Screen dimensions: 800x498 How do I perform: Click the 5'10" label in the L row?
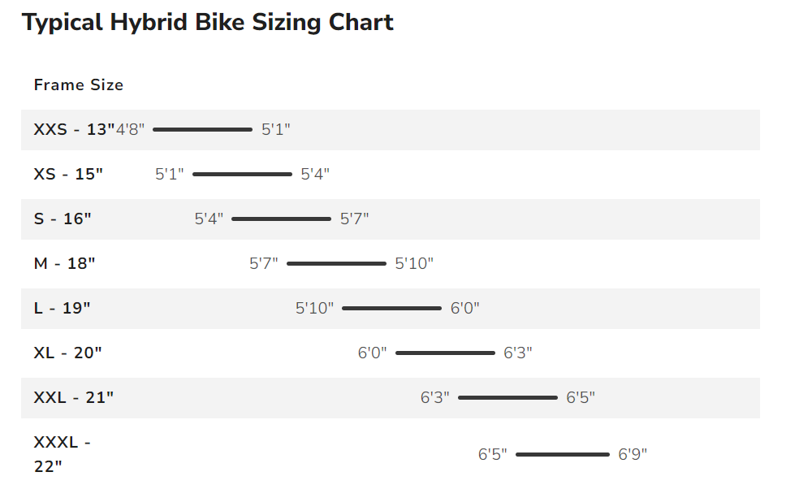coord(315,308)
